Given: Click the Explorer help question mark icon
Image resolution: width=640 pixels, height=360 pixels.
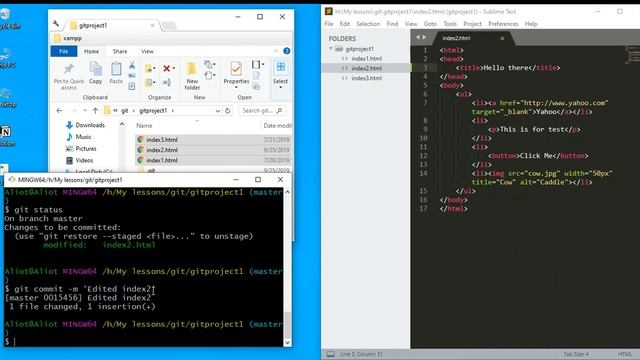Looking at the screenshot, I should [x=287, y=51].
